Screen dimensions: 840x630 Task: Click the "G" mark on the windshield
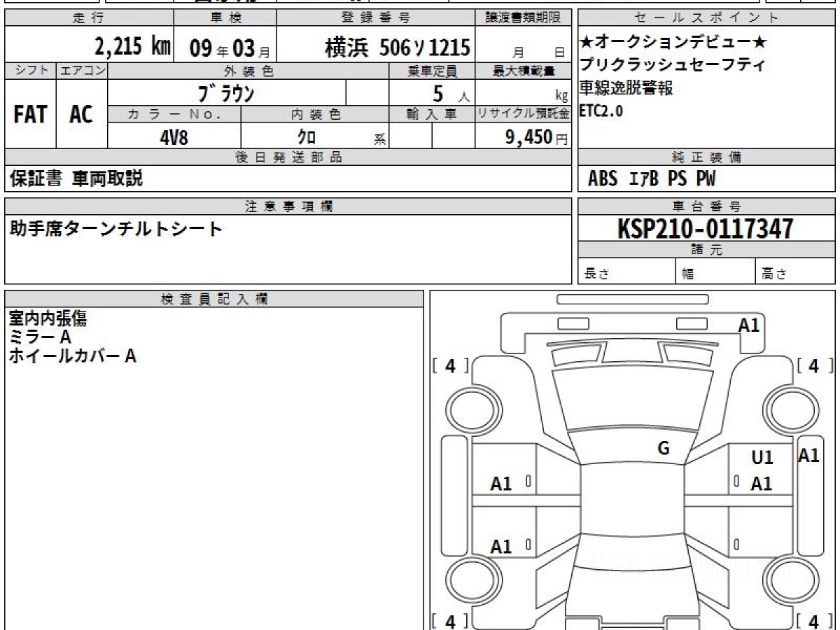(x=664, y=449)
